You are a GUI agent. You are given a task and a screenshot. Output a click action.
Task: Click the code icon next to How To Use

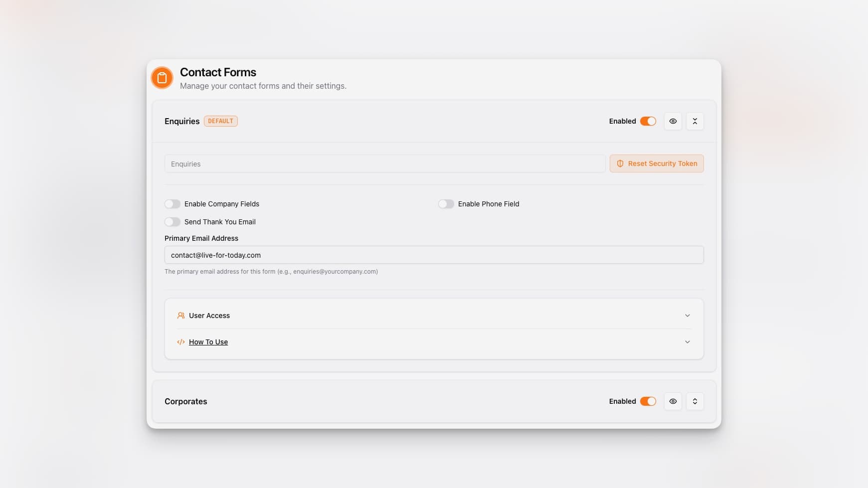(180, 342)
